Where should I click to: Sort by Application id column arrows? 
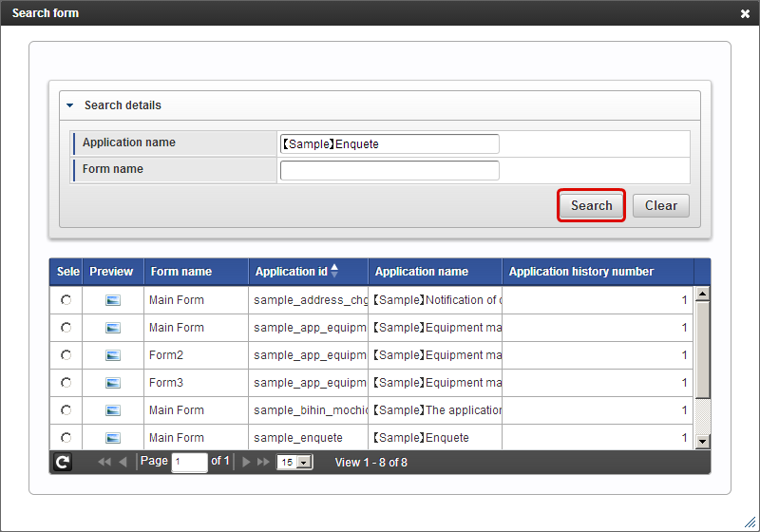pyautogui.click(x=334, y=271)
